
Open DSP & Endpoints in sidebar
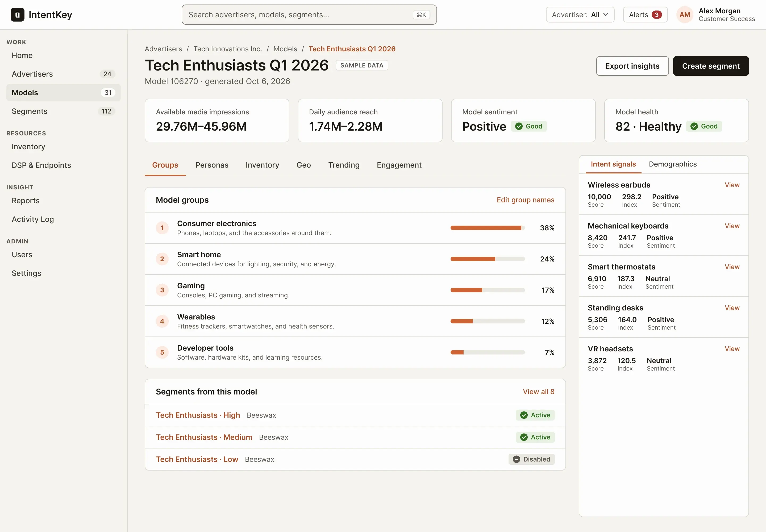pyautogui.click(x=63, y=165)
